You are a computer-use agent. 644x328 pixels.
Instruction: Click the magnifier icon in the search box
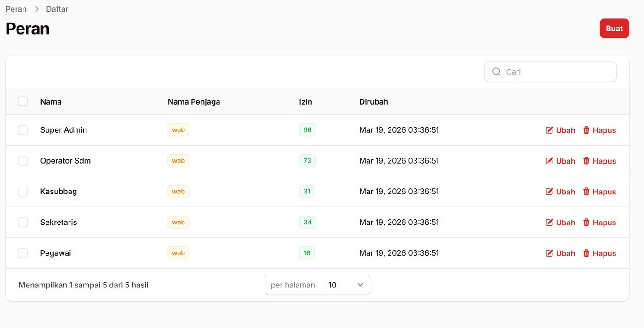(496, 71)
